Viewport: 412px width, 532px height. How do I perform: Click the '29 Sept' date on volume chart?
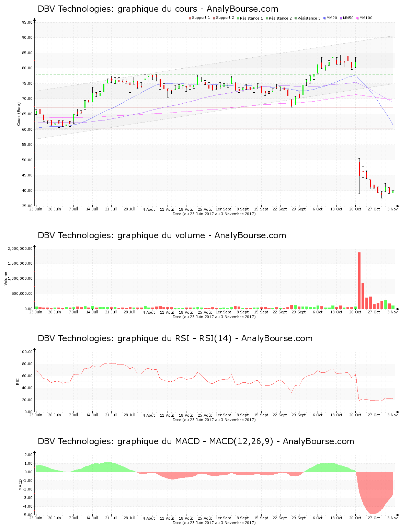(x=299, y=312)
